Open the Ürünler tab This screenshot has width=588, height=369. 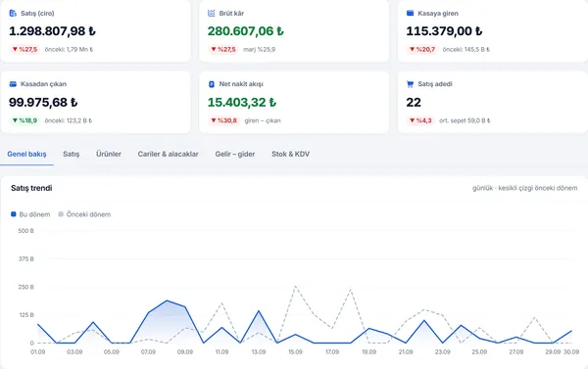[109, 154]
